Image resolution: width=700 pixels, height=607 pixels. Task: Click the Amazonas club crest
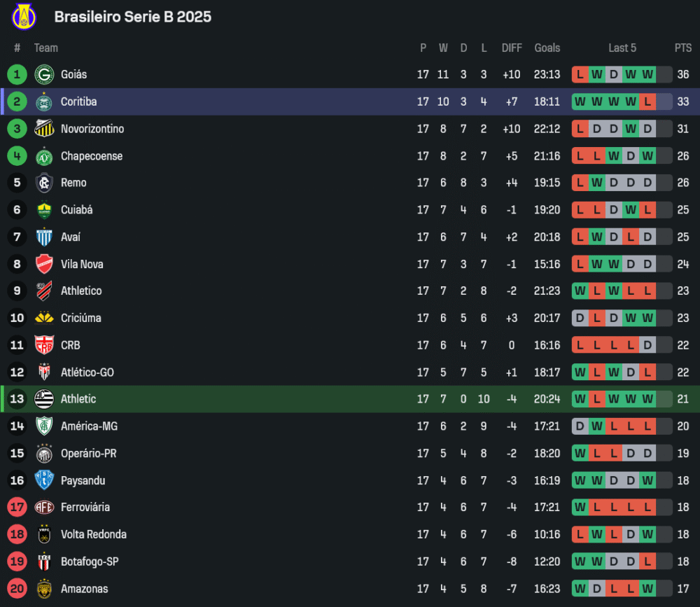44,589
